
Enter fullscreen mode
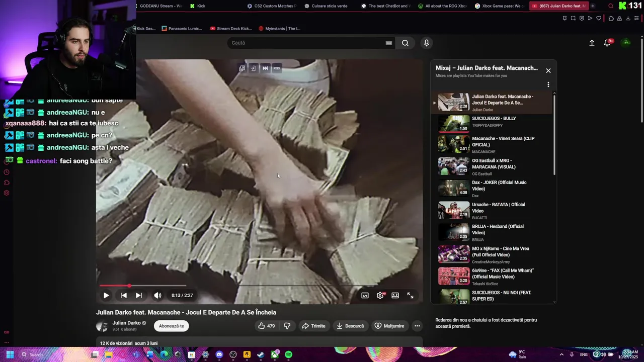pyautogui.click(x=411, y=296)
